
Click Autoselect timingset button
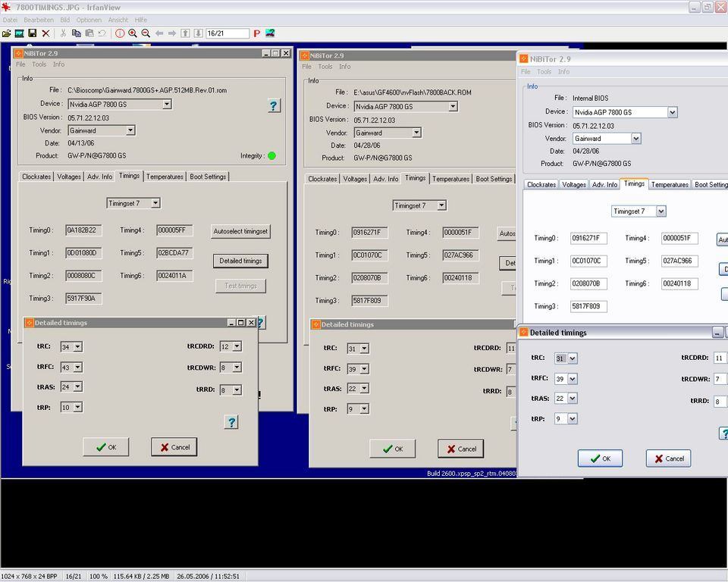pyautogui.click(x=240, y=231)
